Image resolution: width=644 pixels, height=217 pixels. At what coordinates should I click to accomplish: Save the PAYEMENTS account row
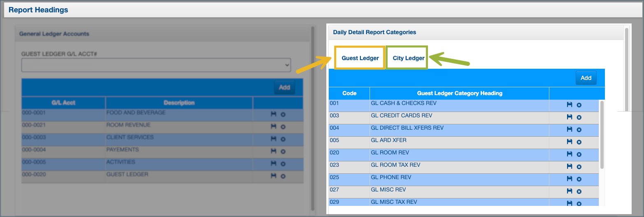(x=273, y=152)
